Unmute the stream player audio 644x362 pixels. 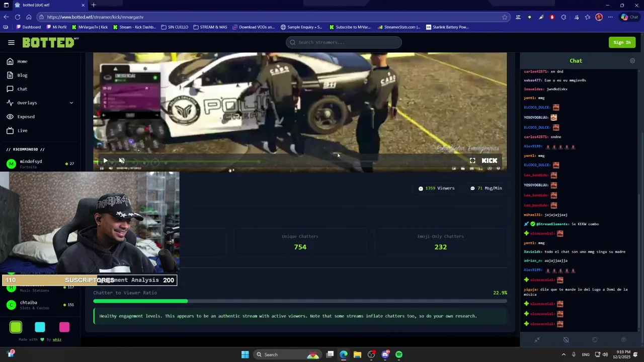121,161
